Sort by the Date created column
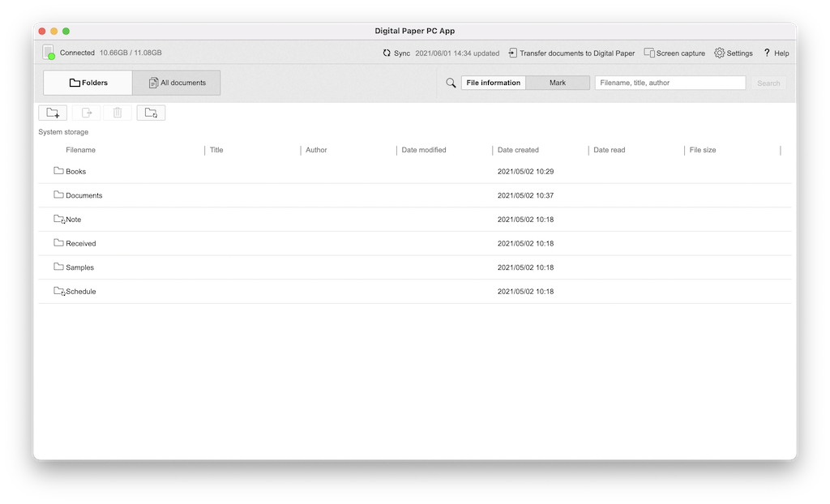This screenshot has width=830, height=504. [518, 150]
